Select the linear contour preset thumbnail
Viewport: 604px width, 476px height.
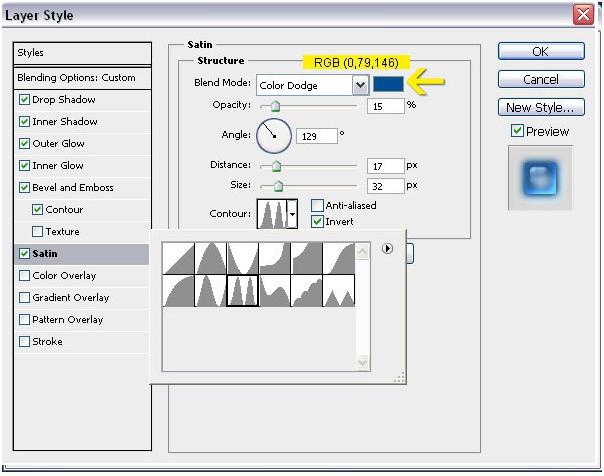178,258
